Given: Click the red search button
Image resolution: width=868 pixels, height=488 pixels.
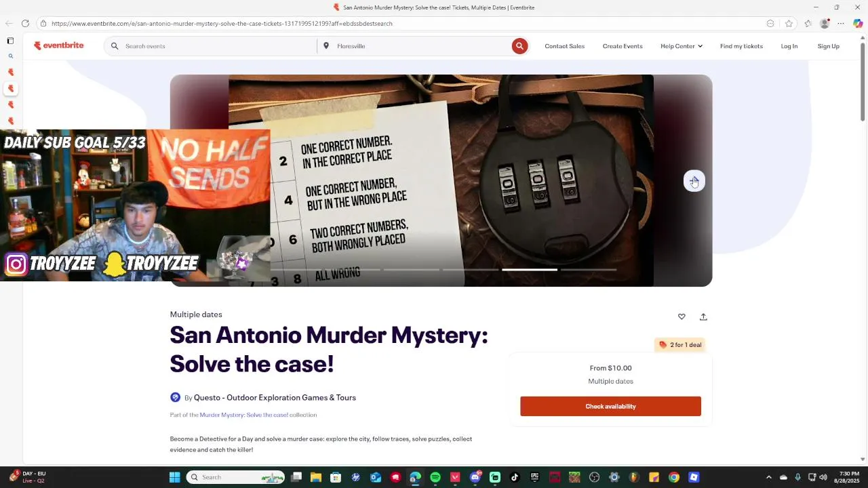Looking at the screenshot, I should pyautogui.click(x=519, y=46).
